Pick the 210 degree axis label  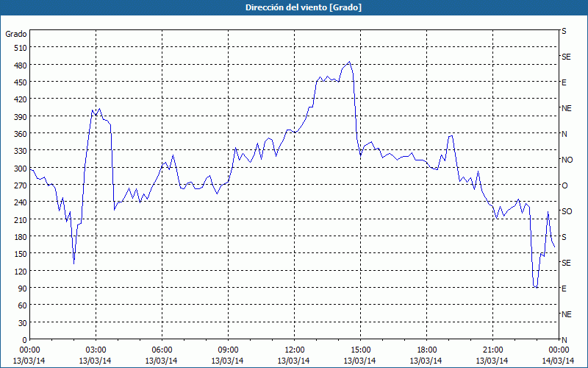point(21,219)
